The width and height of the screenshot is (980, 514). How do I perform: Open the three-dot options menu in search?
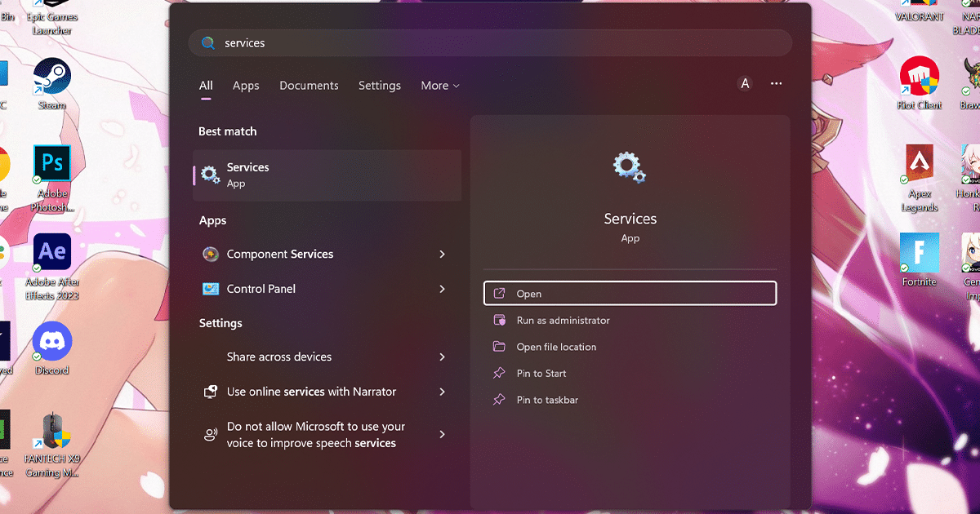point(776,84)
